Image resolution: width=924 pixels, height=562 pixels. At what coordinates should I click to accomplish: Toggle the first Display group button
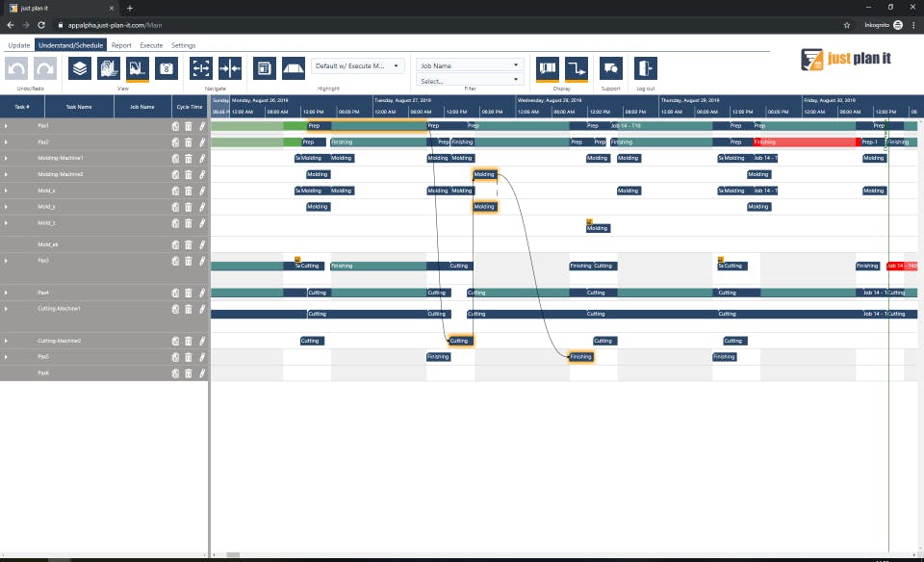coord(548,68)
